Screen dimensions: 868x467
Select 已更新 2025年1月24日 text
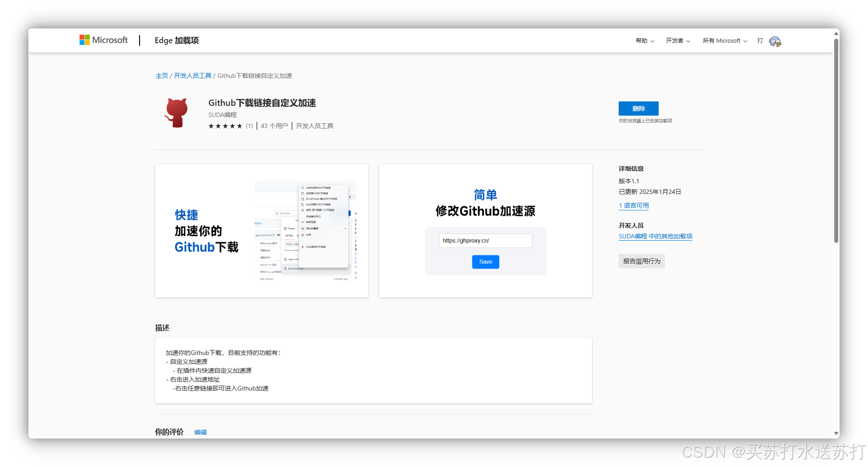pyautogui.click(x=650, y=192)
